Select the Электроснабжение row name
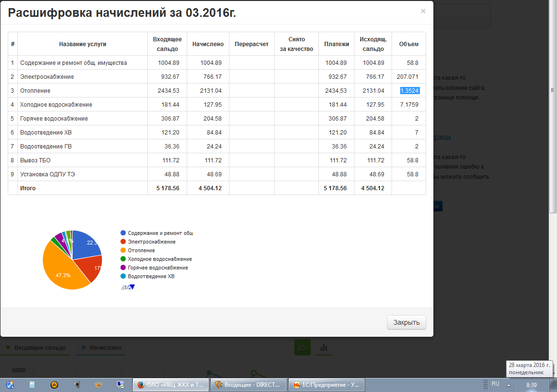557x392 pixels. pos(47,77)
